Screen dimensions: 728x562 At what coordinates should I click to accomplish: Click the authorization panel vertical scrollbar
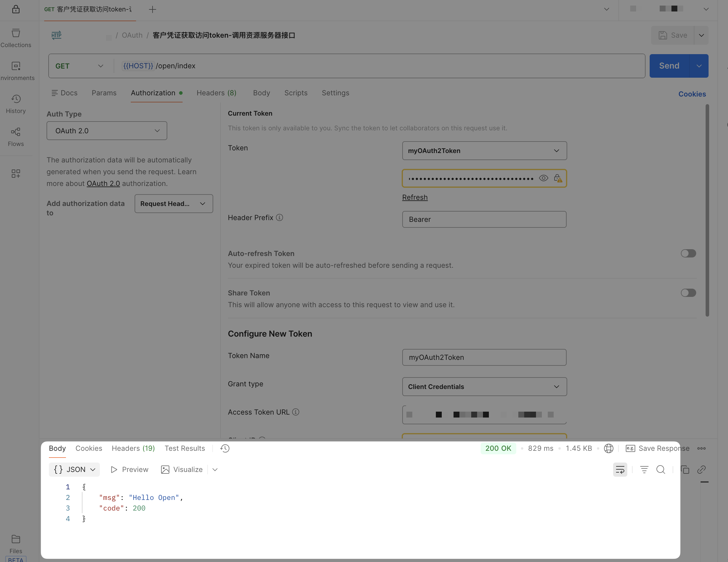tap(707, 210)
